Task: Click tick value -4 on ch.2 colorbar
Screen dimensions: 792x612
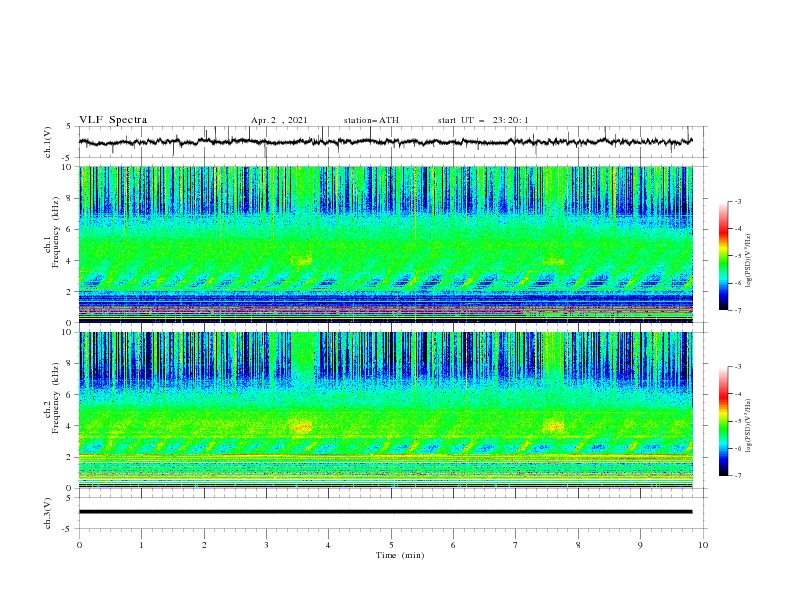Action: click(737, 394)
